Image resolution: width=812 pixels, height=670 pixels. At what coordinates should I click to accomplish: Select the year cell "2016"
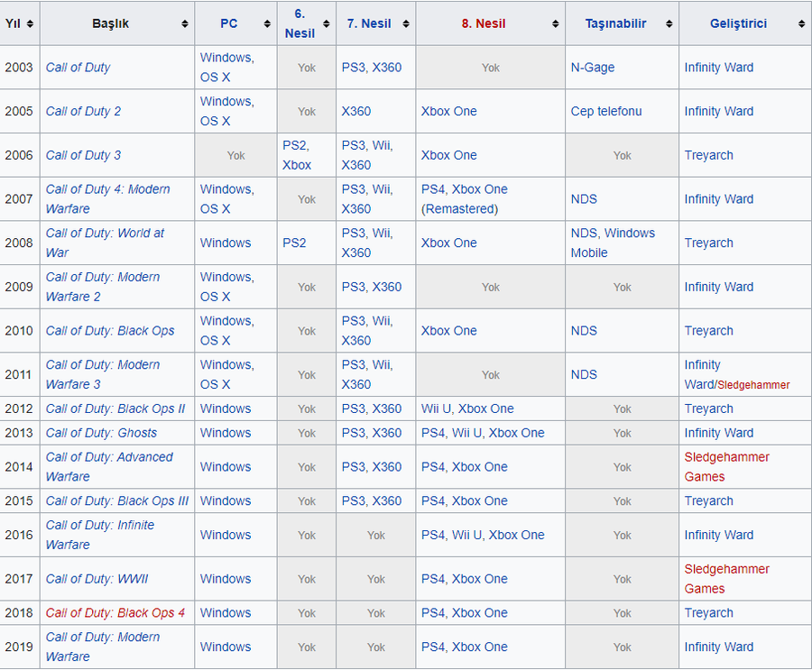(x=19, y=535)
